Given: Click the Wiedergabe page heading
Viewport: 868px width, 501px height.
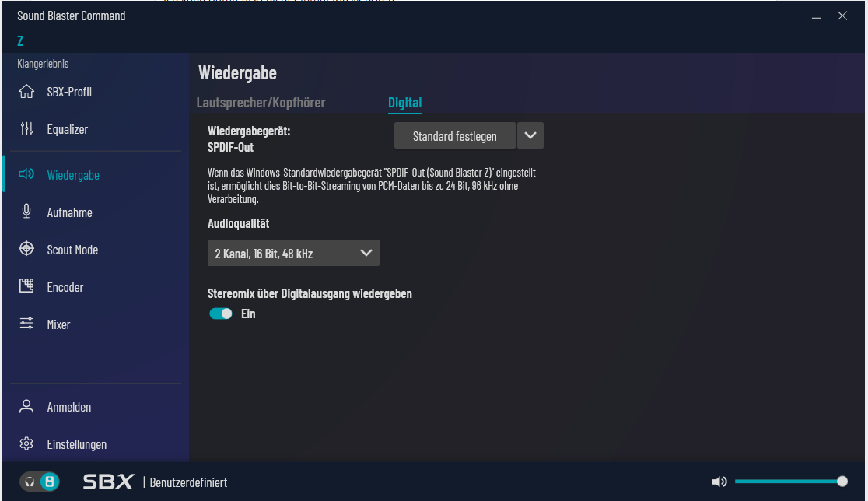Looking at the screenshot, I should pos(237,72).
